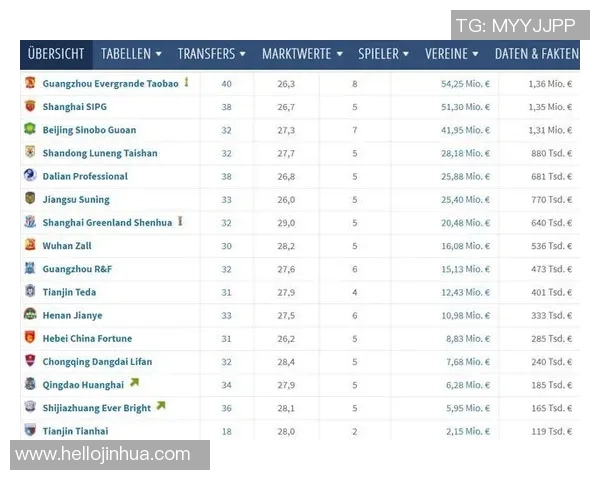
Task: Open the Qingdao Huanghai club link
Action: point(83,385)
